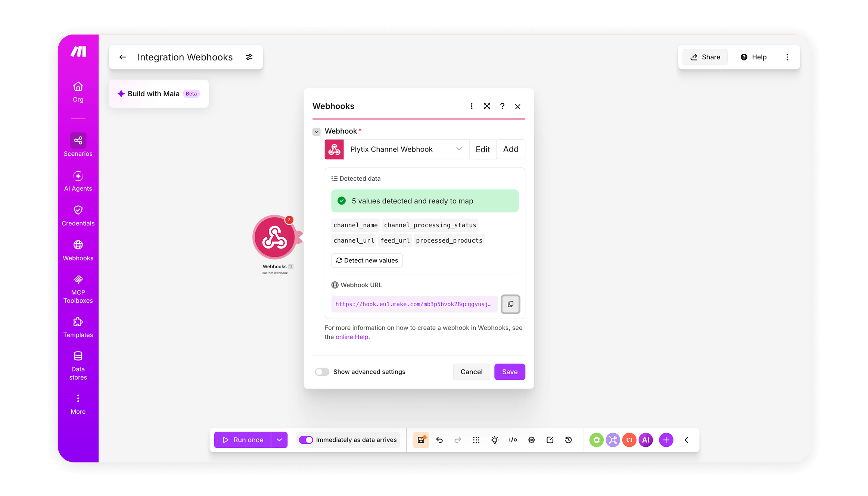Open the notes icon in toolbar
The width and height of the screenshot is (868, 496).
550,440
